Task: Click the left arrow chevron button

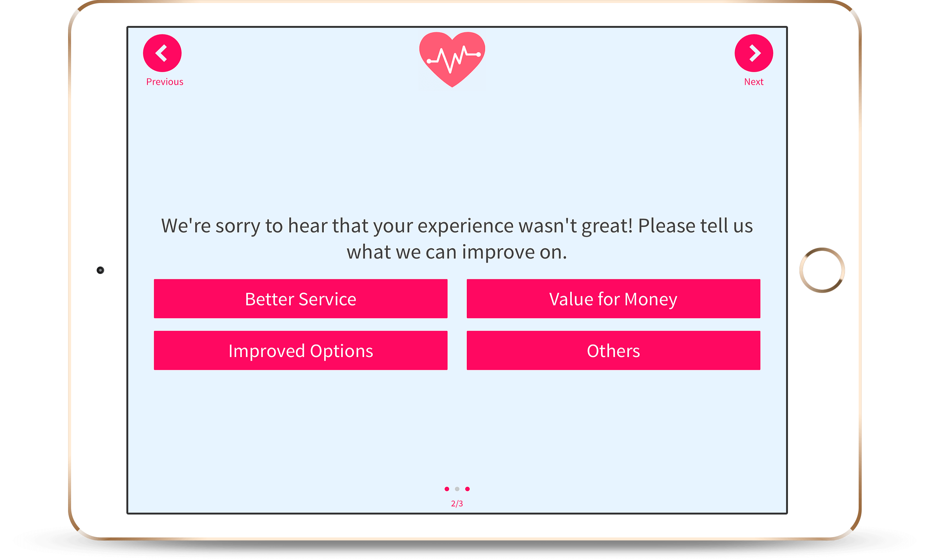Action: (x=165, y=54)
